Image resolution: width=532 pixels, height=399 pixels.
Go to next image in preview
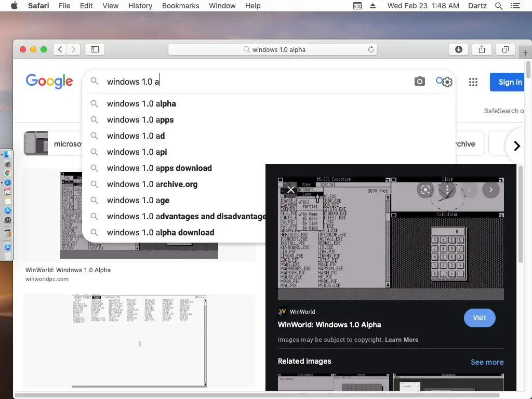point(490,190)
